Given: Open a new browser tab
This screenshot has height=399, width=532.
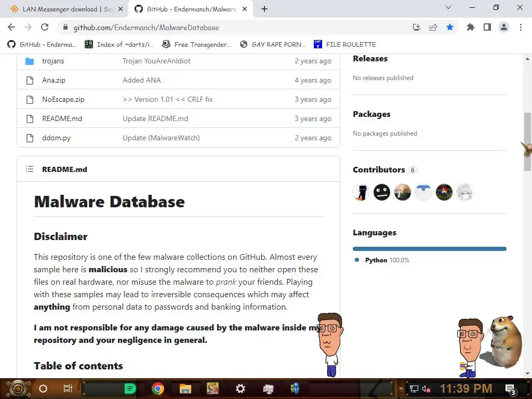Looking at the screenshot, I should (x=264, y=9).
